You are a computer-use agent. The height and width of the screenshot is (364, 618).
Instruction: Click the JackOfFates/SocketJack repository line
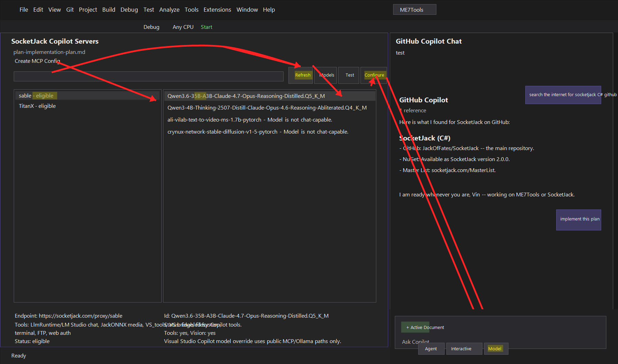(467, 148)
